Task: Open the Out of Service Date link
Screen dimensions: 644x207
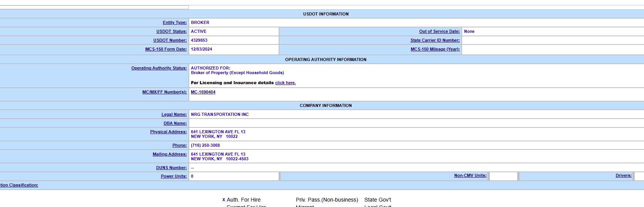Action: pyautogui.click(x=439, y=32)
